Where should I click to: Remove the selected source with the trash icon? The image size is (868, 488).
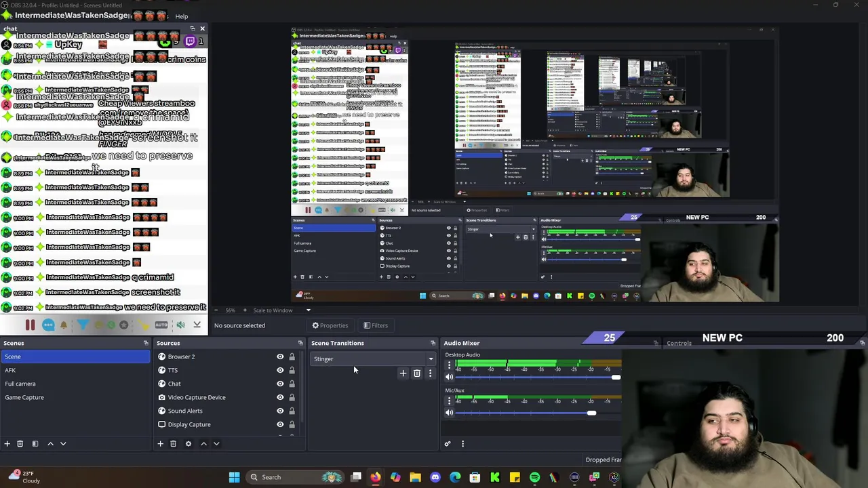(x=174, y=444)
